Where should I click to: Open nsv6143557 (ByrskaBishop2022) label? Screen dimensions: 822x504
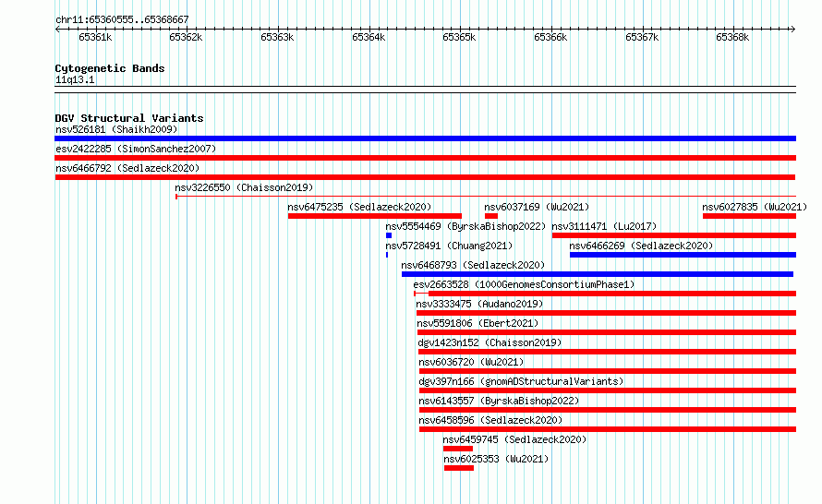[x=499, y=401]
